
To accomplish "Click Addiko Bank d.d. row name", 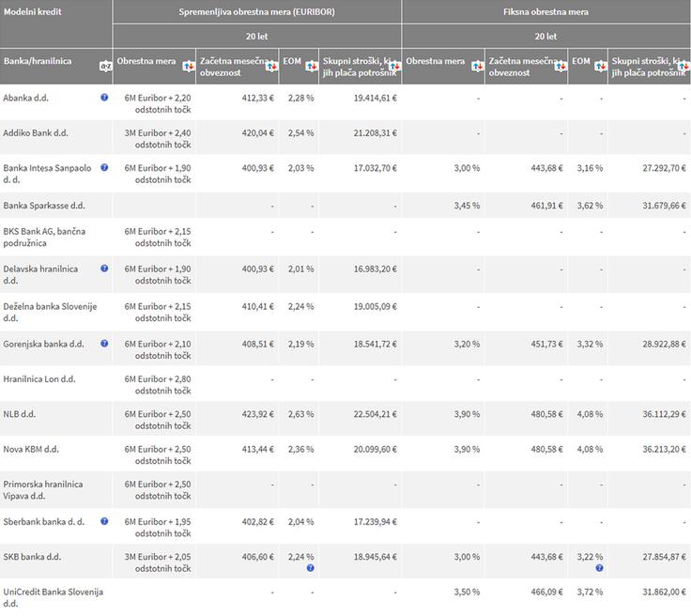I will pyautogui.click(x=36, y=133).
